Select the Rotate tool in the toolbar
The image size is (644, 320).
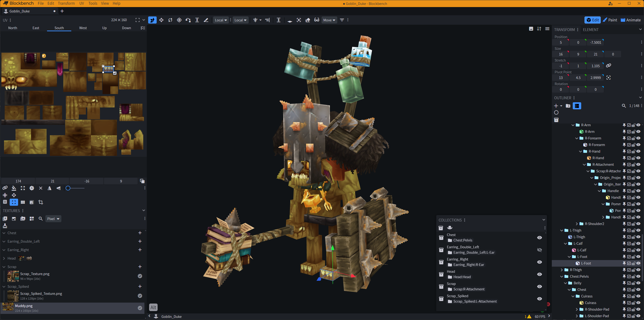click(170, 20)
